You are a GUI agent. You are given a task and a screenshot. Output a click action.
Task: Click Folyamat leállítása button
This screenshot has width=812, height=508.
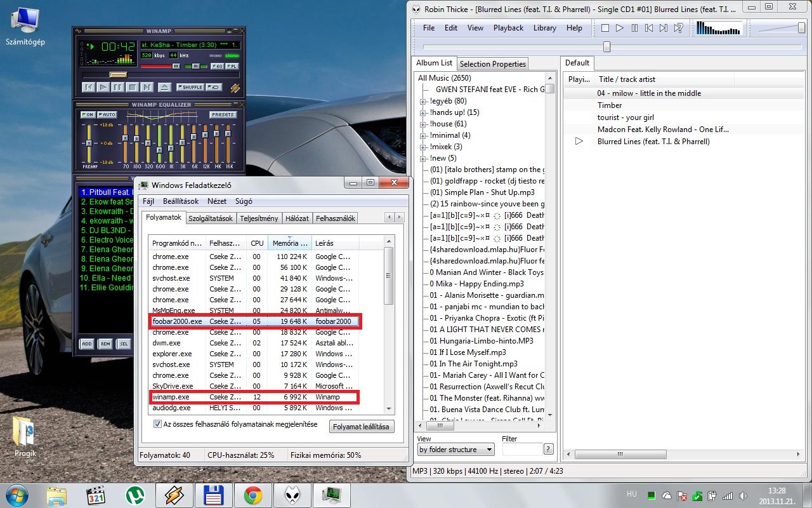(x=361, y=427)
